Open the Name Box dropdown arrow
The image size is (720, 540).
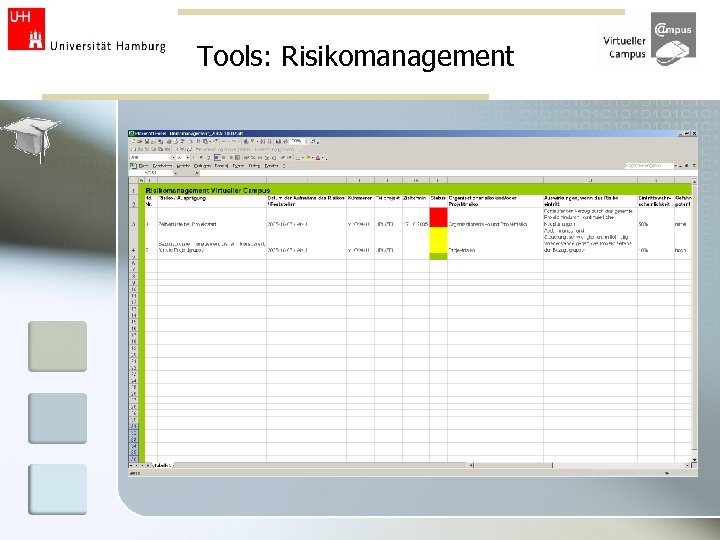click(x=175, y=173)
